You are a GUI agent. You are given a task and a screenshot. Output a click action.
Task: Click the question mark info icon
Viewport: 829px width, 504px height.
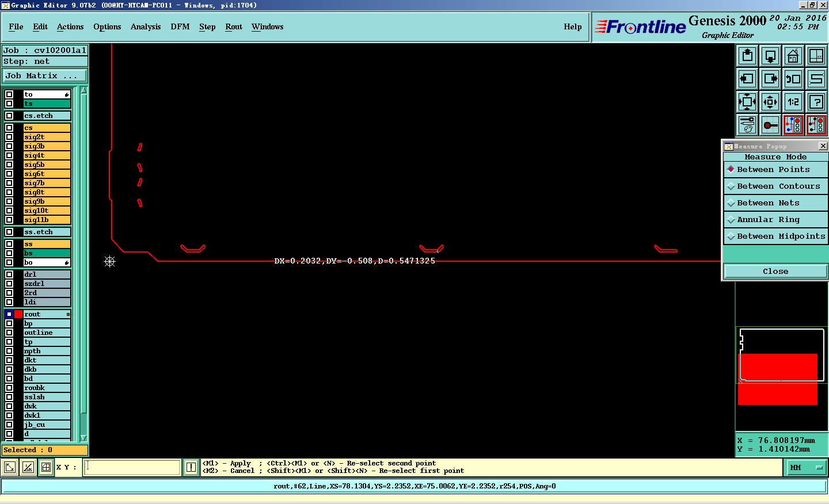point(816,102)
